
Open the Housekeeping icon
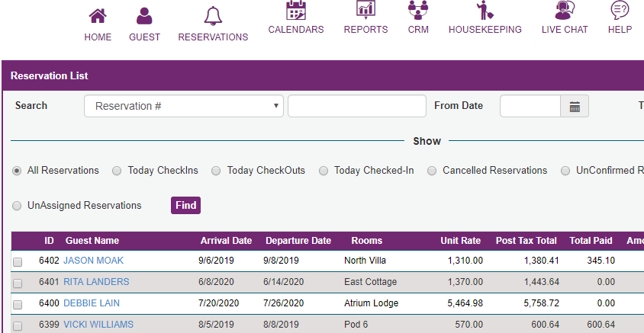(485, 11)
